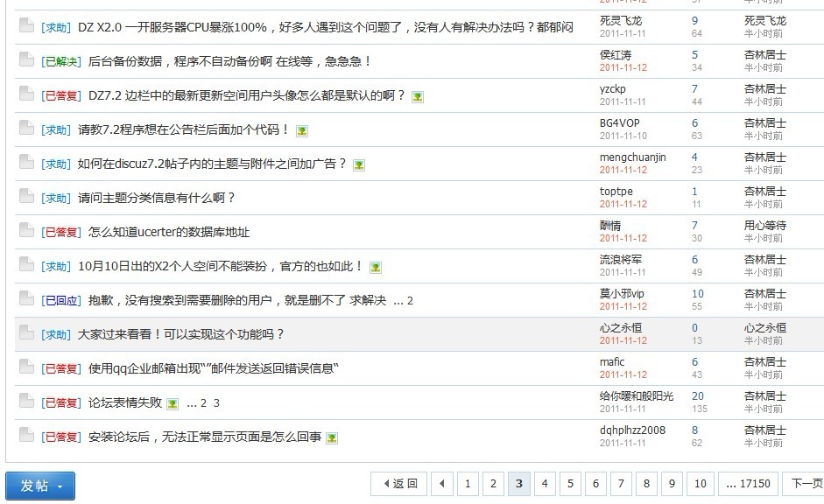This screenshot has width=824, height=504.
Task: Go to page 8
Action: pos(646,484)
